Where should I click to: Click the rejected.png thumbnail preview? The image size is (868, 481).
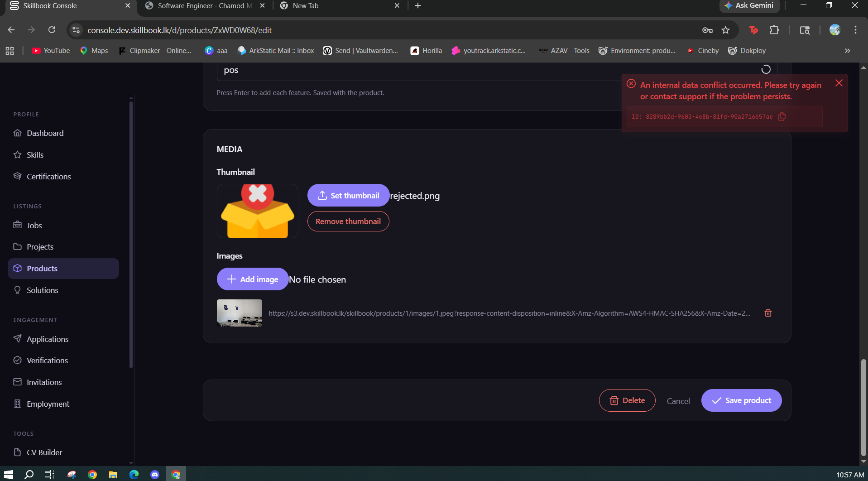click(x=258, y=211)
